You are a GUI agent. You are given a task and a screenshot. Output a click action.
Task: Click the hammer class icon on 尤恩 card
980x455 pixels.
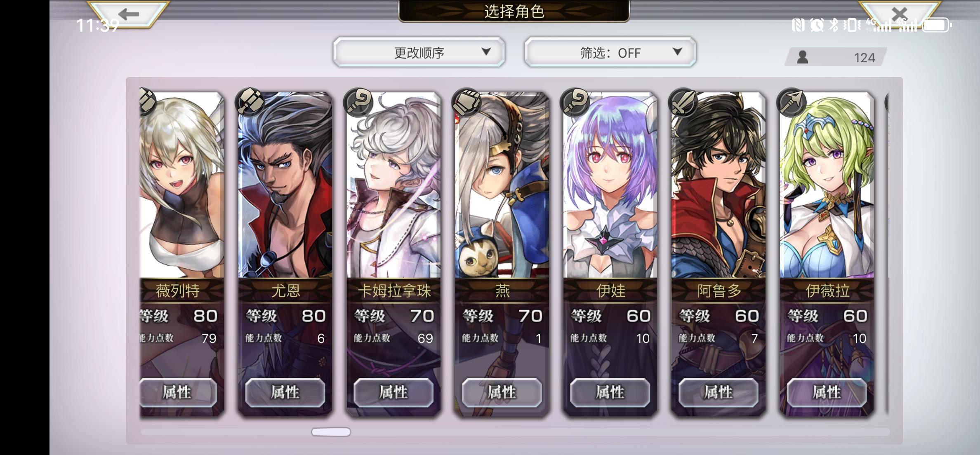pos(250,102)
